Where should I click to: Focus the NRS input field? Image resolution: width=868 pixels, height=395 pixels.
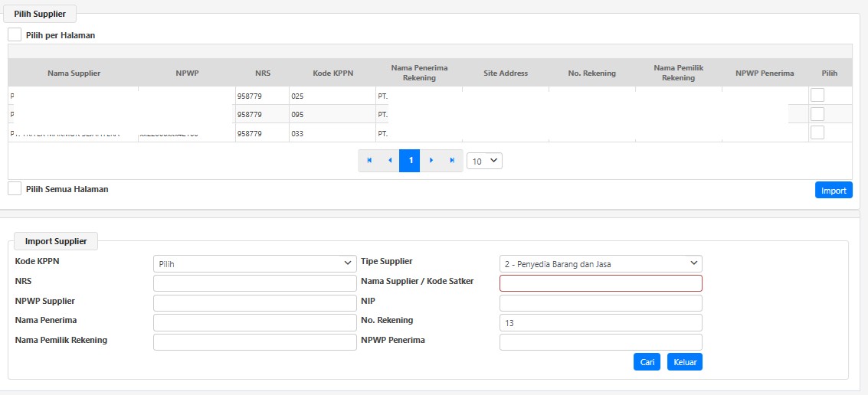(x=254, y=283)
